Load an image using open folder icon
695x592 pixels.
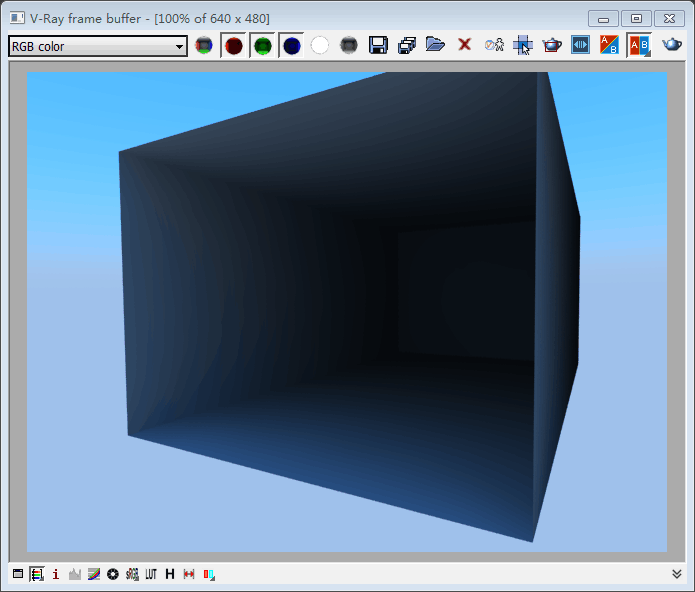click(x=435, y=45)
